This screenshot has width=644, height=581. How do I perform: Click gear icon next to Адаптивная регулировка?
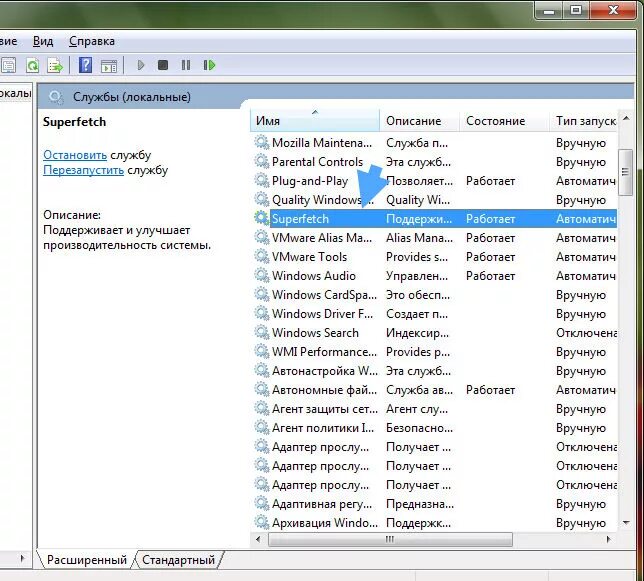[x=261, y=503]
